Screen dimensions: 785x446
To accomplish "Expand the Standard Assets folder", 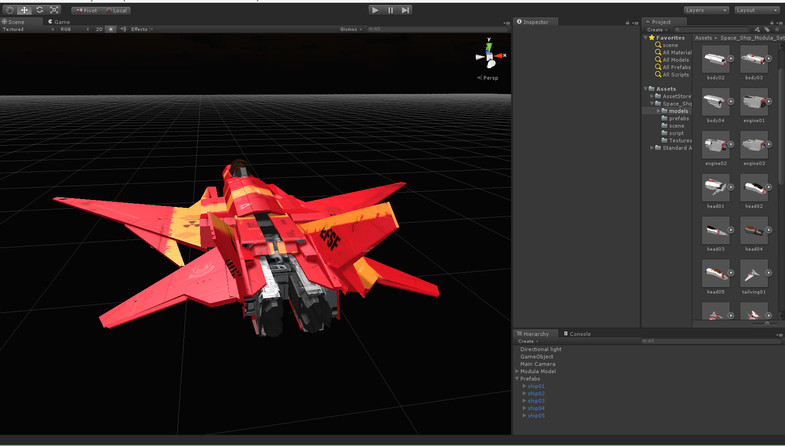I will point(652,148).
